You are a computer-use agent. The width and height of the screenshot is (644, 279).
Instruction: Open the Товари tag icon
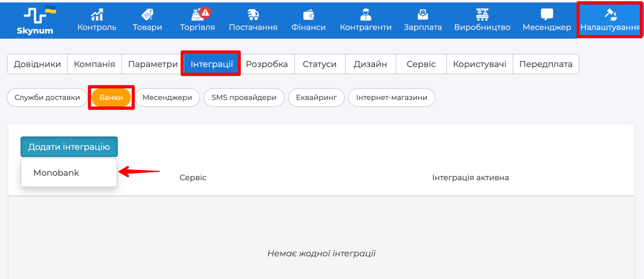(147, 15)
